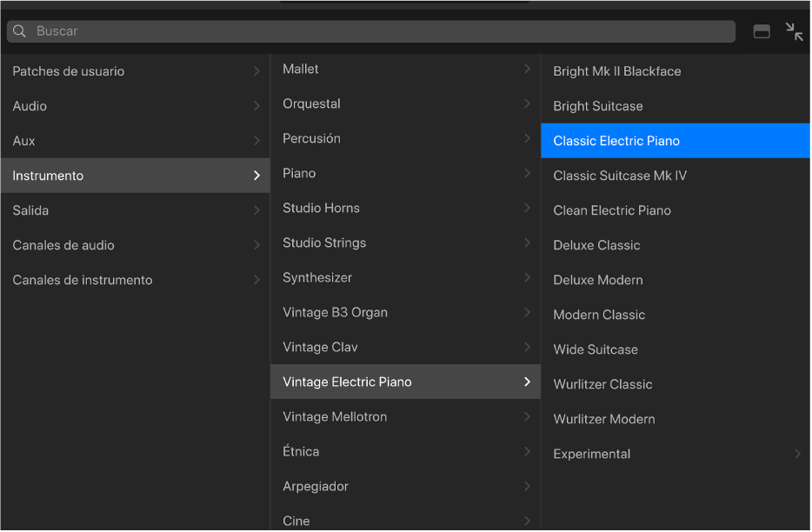Click chevron beside Synthesizer
The width and height of the screenshot is (812, 532).
click(x=527, y=277)
